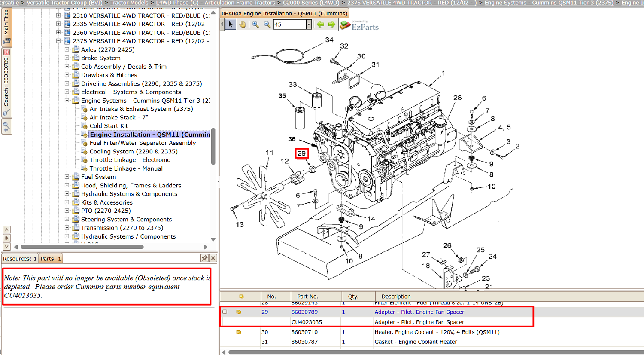Go forward with the green right arrow
The width and height of the screenshot is (644, 355).
[x=331, y=24]
